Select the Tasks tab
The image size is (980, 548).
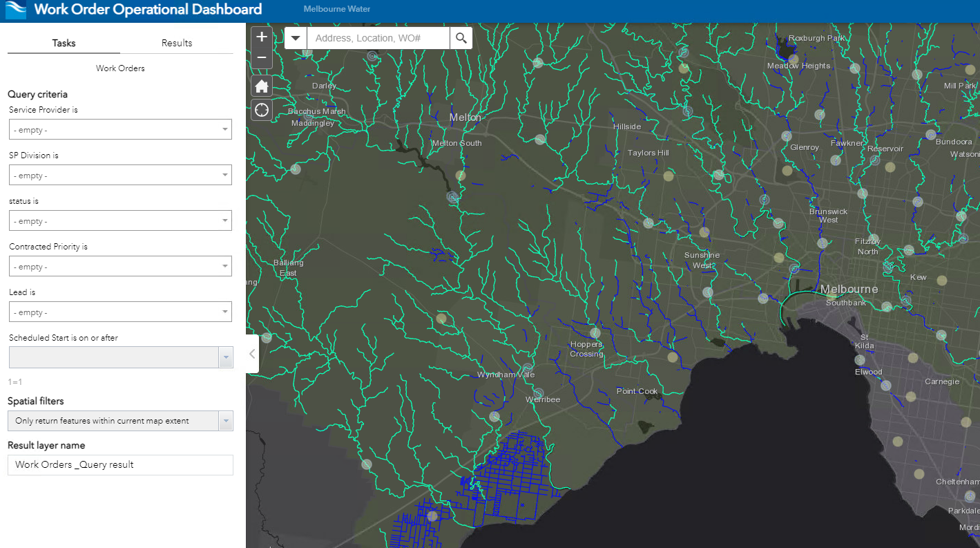click(63, 43)
